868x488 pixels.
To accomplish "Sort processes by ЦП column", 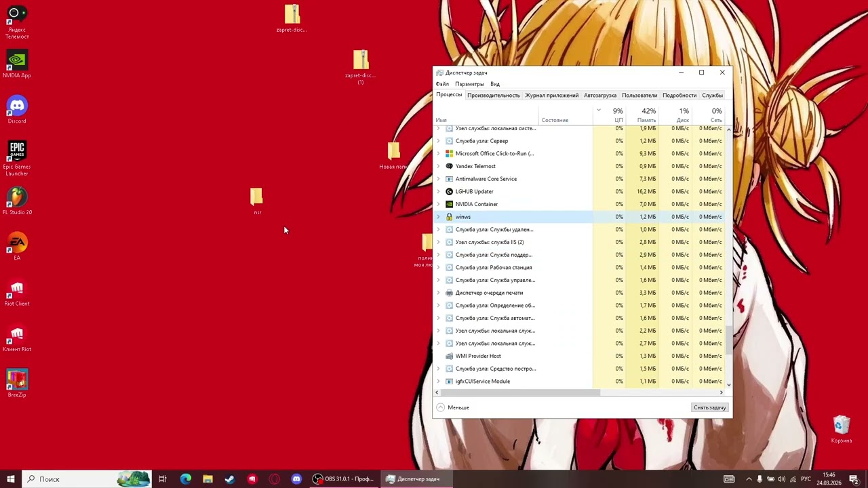I will tap(609, 115).
